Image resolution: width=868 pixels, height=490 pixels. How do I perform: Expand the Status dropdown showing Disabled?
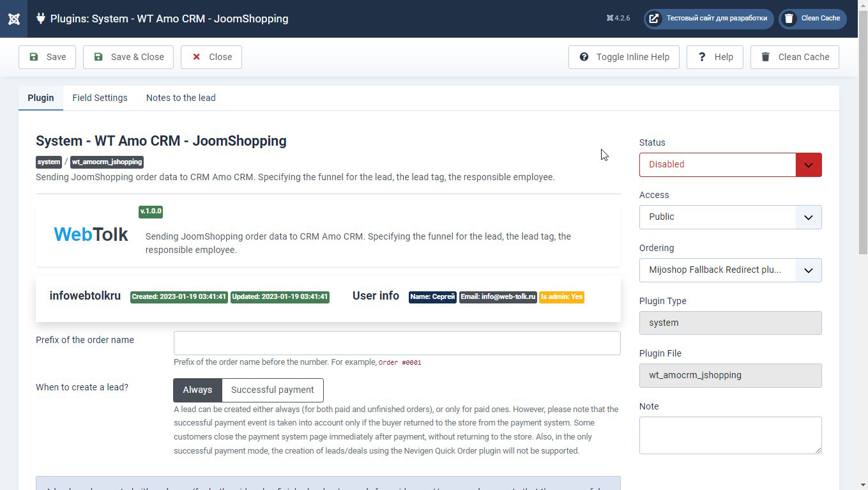tap(730, 164)
